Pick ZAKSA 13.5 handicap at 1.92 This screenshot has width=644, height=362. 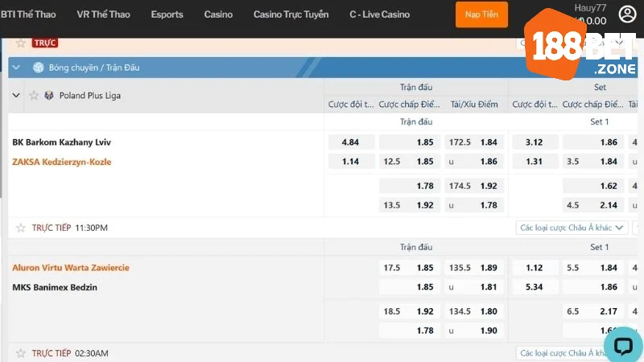click(410, 205)
